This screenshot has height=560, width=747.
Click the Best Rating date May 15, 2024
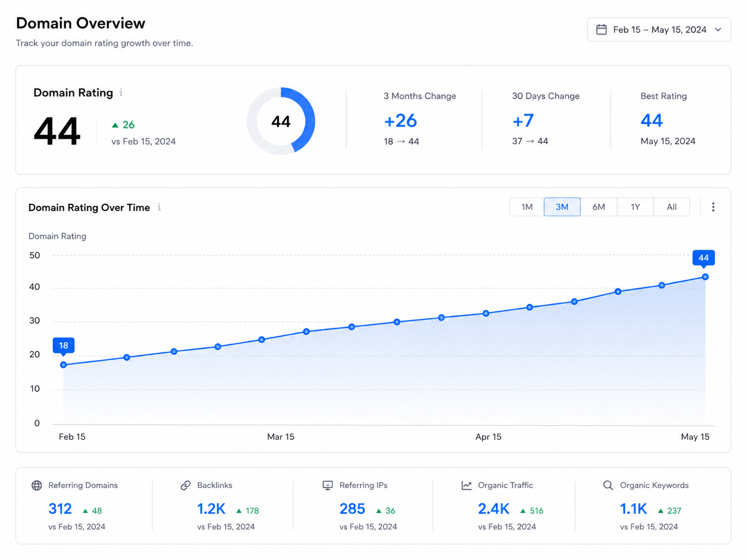[x=668, y=141]
